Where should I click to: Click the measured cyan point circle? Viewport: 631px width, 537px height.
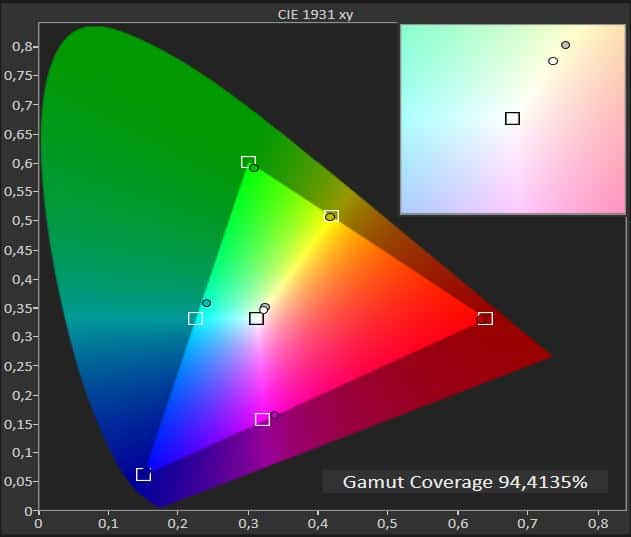coord(206,303)
